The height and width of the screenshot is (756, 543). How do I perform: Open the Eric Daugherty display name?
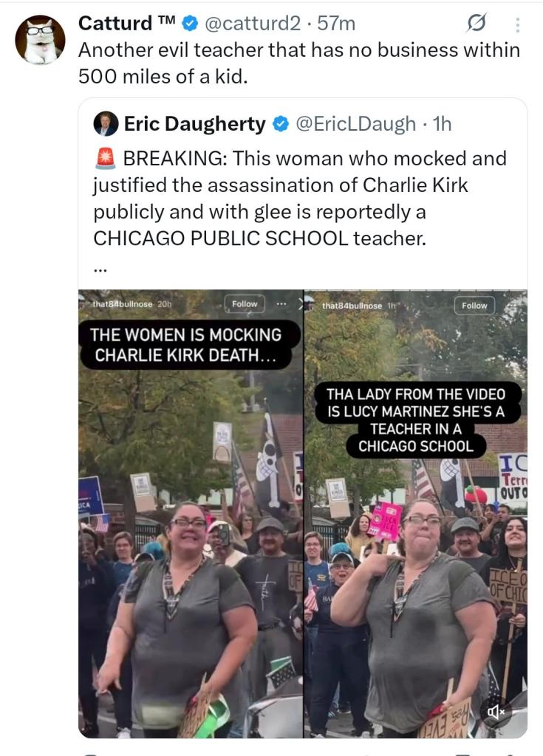click(x=194, y=124)
